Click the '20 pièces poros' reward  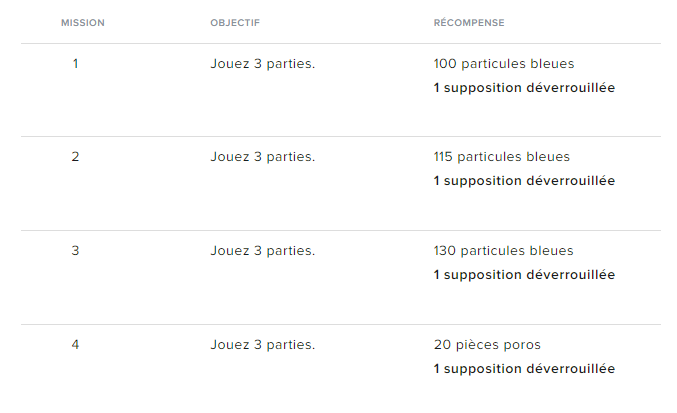[x=487, y=345]
